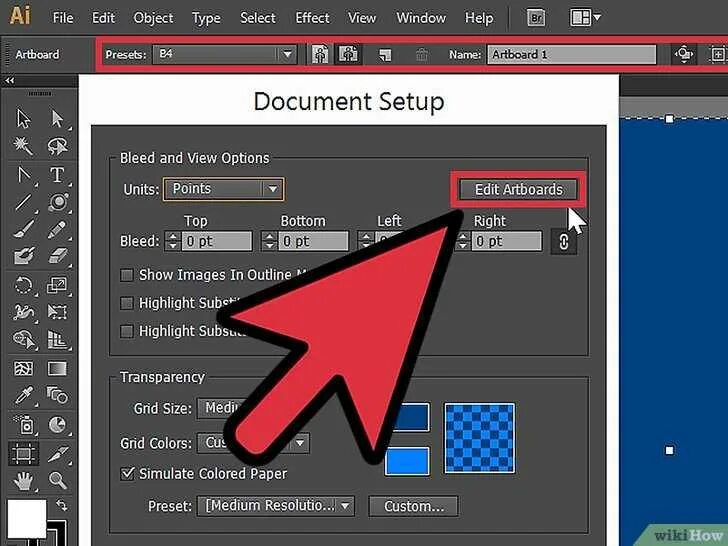
Task: Click the checkerboard transparency grid preview
Action: (480, 438)
